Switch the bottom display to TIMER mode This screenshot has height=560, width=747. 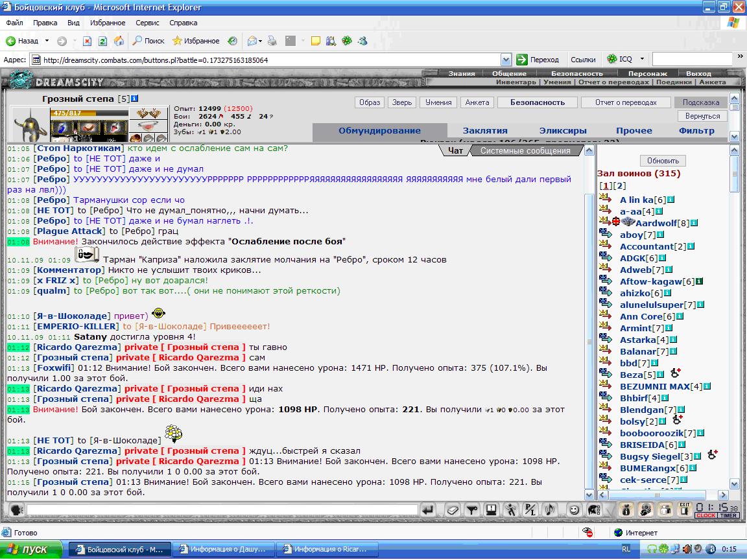coord(728,516)
